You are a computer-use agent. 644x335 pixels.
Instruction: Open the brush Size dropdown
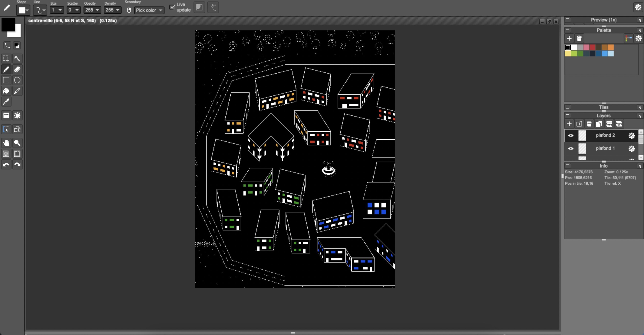coord(57,10)
